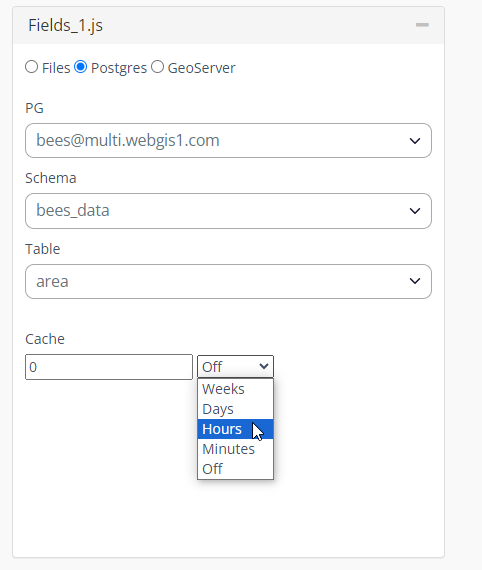Open the PG connection dropdown

pos(228,140)
